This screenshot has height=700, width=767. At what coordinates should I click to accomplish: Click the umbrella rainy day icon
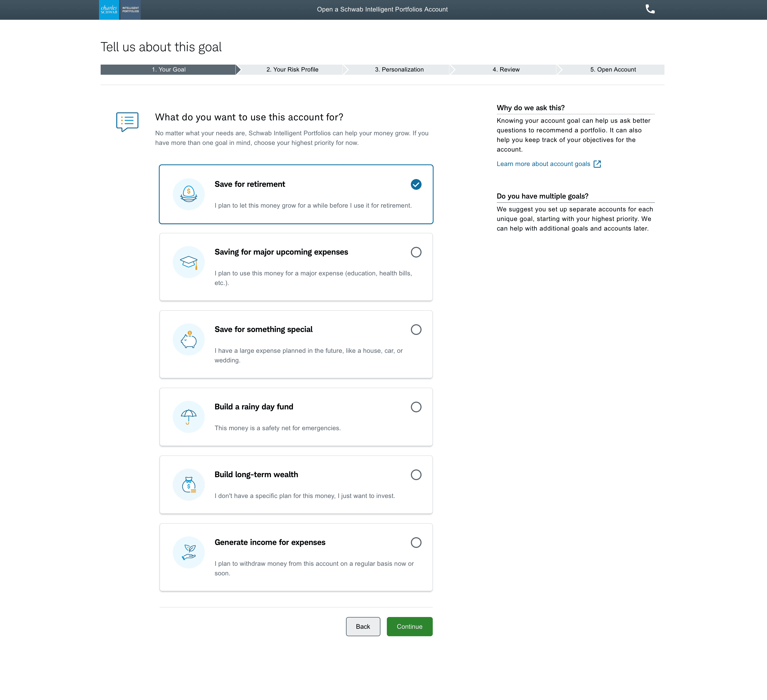(x=189, y=417)
